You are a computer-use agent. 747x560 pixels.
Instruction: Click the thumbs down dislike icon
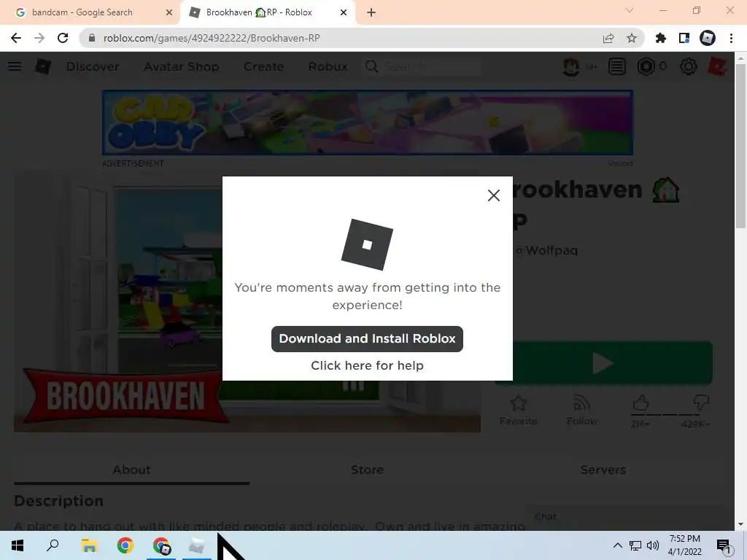tap(701, 403)
